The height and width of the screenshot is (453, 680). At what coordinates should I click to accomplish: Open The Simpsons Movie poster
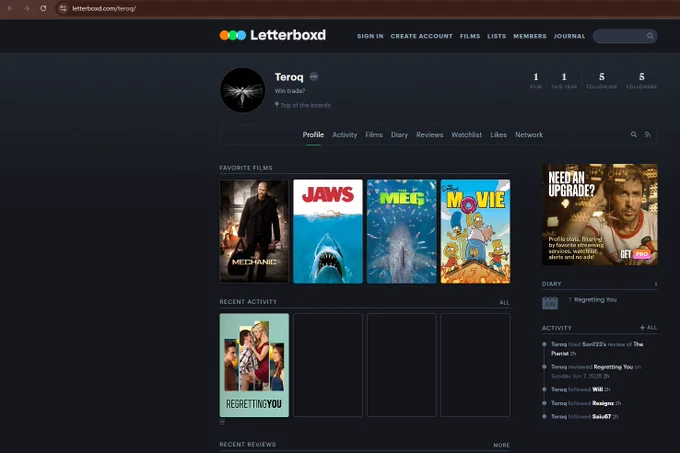pyautogui.click(x=475, y=231)
